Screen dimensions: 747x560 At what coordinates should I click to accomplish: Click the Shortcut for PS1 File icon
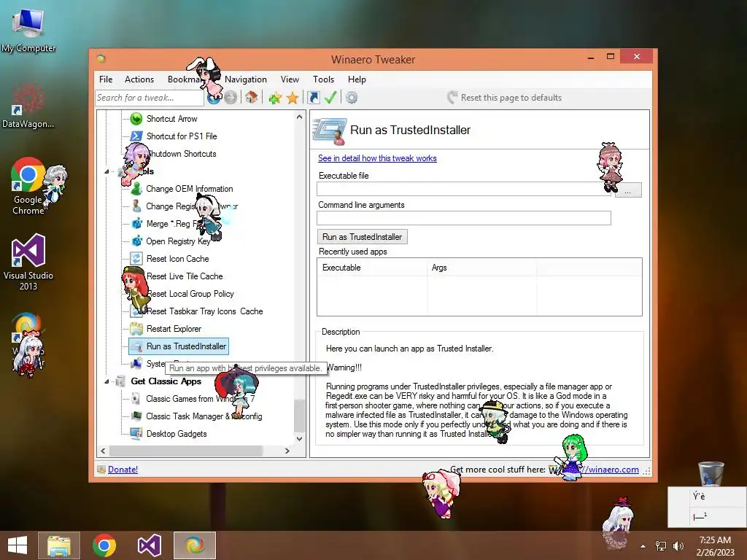[136, 136]
